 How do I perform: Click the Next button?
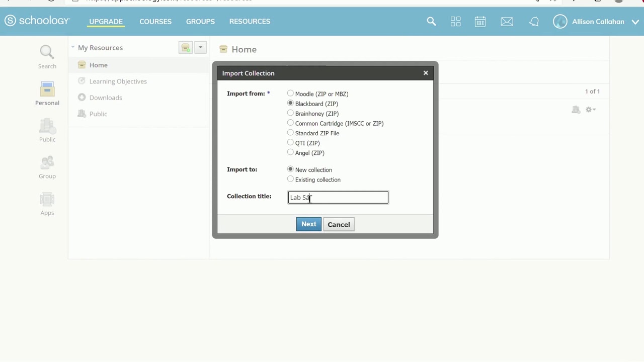[x=308, y=224]
